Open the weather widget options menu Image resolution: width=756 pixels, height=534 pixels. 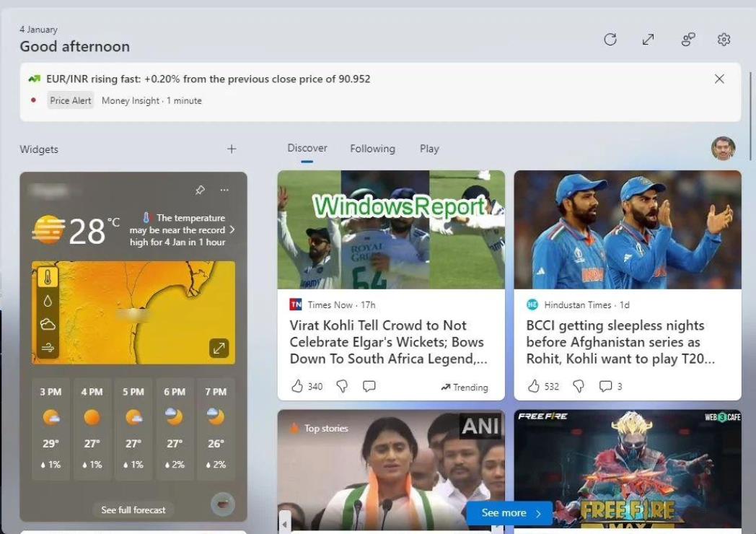coord(224,190)
